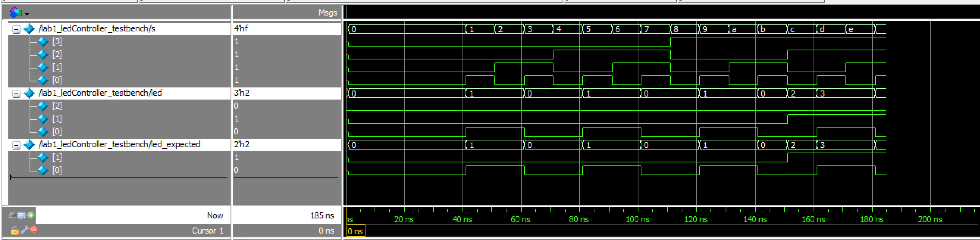Click the object type filter icon
Viewport: 980px width, 240px height.
pos(15,12)
